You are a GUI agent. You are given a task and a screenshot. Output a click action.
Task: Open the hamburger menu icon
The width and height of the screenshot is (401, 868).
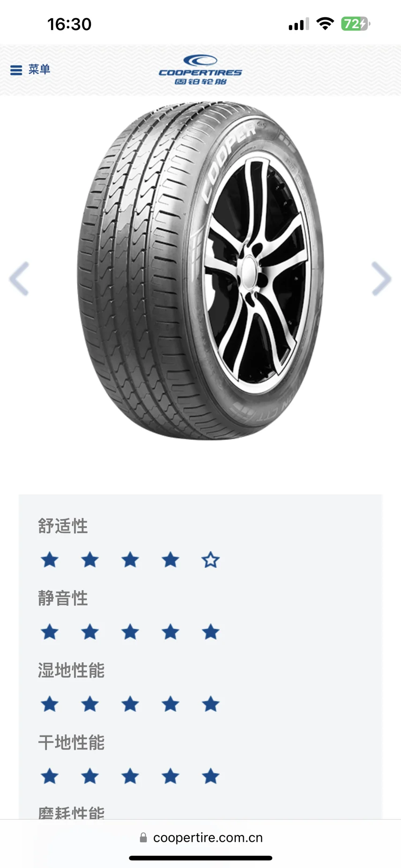(x=16, y=70)
